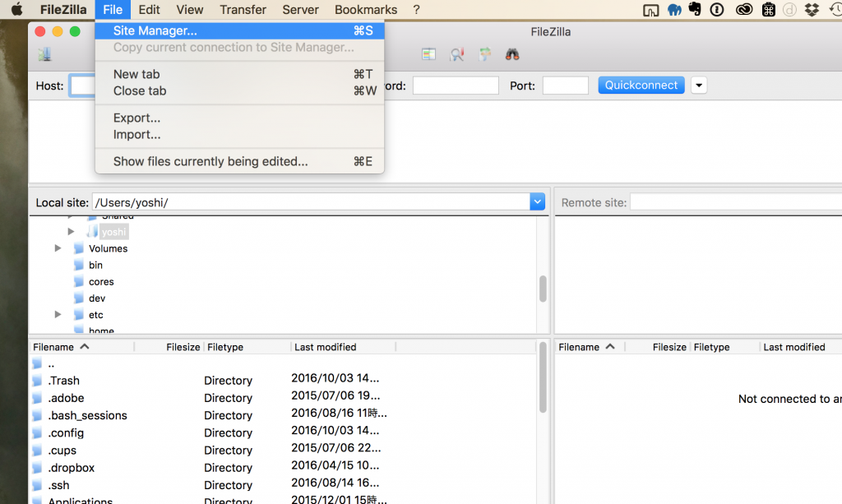Select the etc folder in tree
Screen dimensions: 842x504
click(x=95, y=315)
